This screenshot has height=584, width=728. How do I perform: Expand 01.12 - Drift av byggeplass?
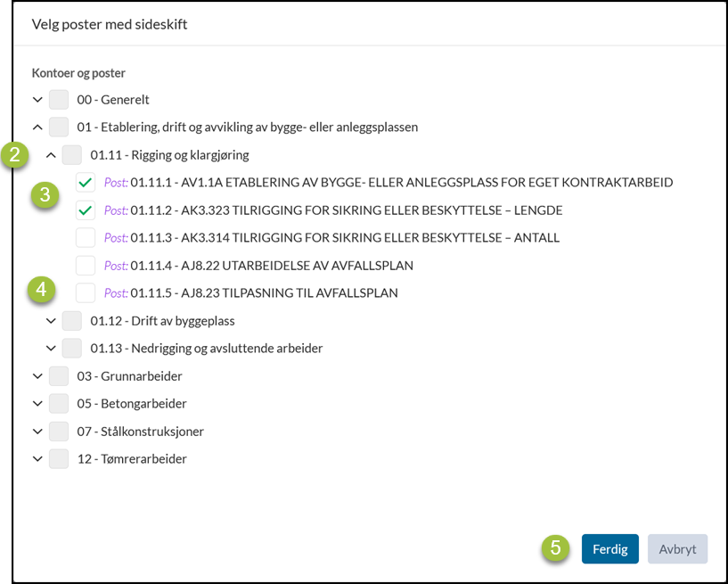tap(51, 321)
